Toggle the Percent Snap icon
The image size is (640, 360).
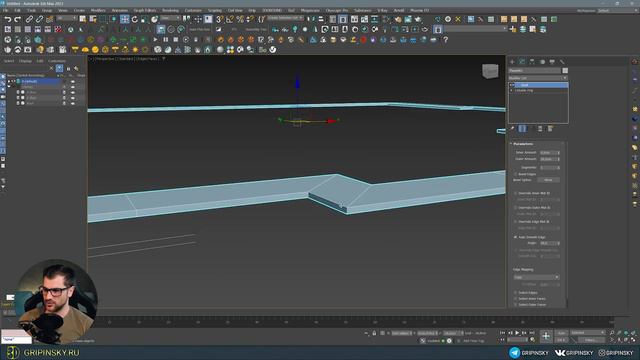[x=240, y=19]
